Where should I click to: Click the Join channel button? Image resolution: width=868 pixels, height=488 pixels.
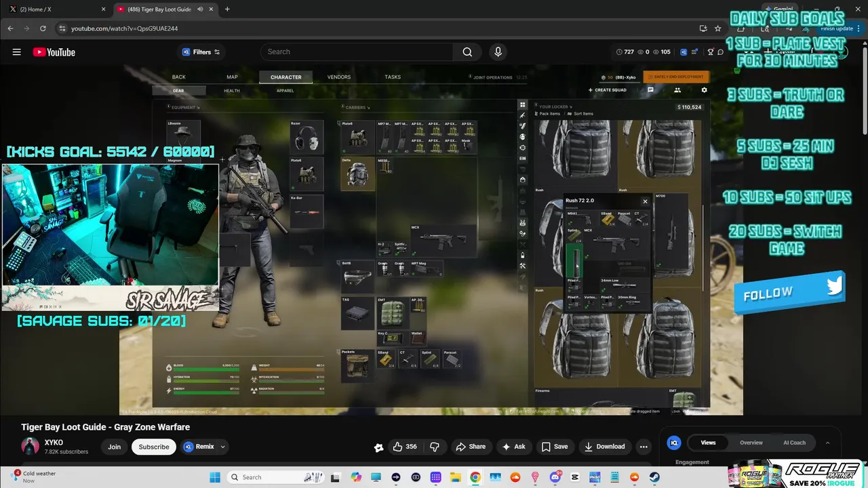[114, 447]
